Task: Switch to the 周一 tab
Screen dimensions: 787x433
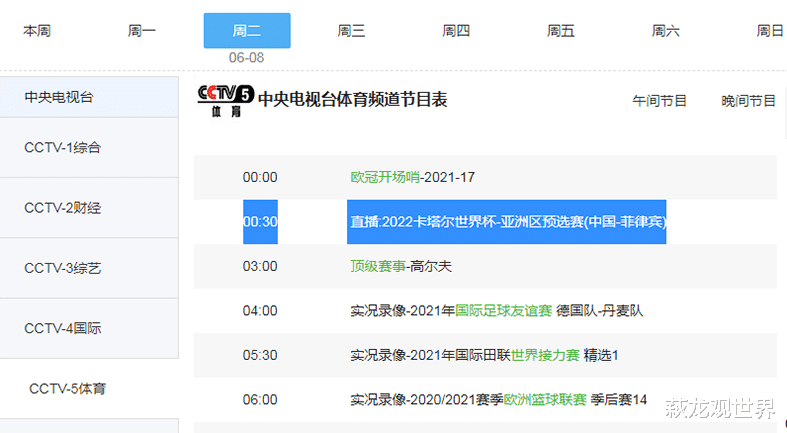Action: [x=142, y=31]
